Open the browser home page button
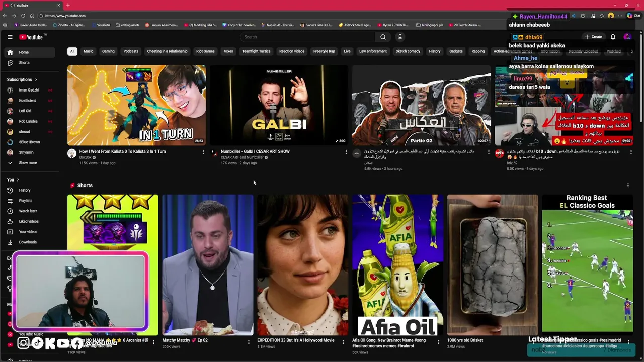The image size is (644, 362). coord(32,16)
